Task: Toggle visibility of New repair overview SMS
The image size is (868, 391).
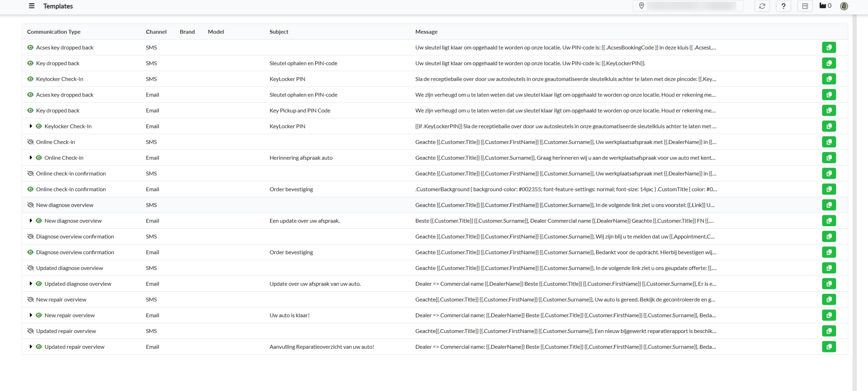Action: (x=30, y=299)
